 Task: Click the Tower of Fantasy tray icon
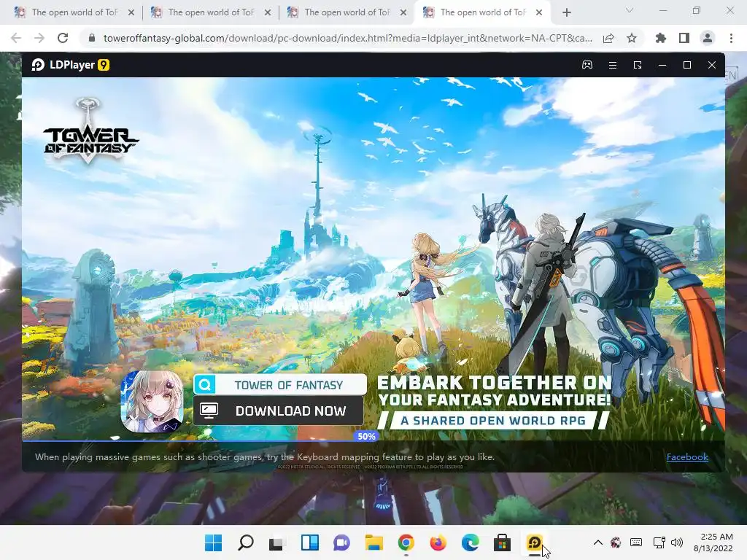616,542
